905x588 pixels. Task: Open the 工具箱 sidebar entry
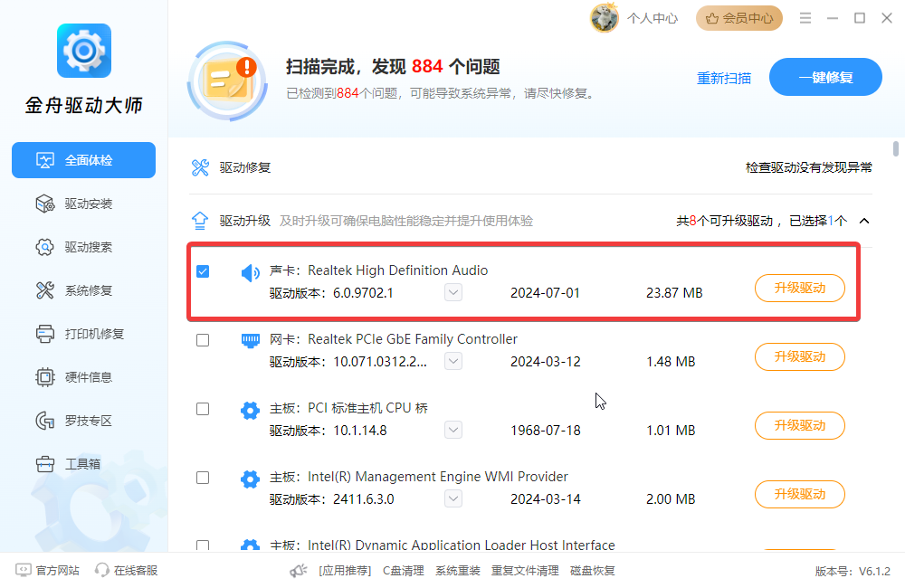click(x=83, y=464)
